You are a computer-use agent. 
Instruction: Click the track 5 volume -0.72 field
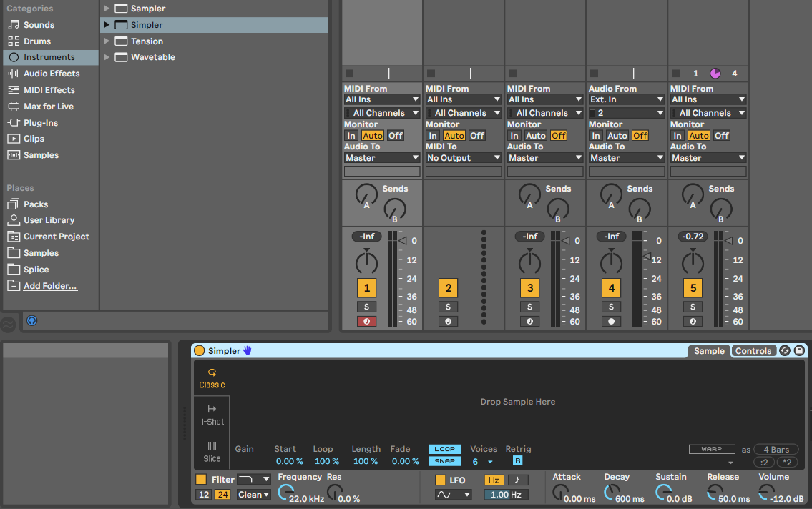pos(693,237)
